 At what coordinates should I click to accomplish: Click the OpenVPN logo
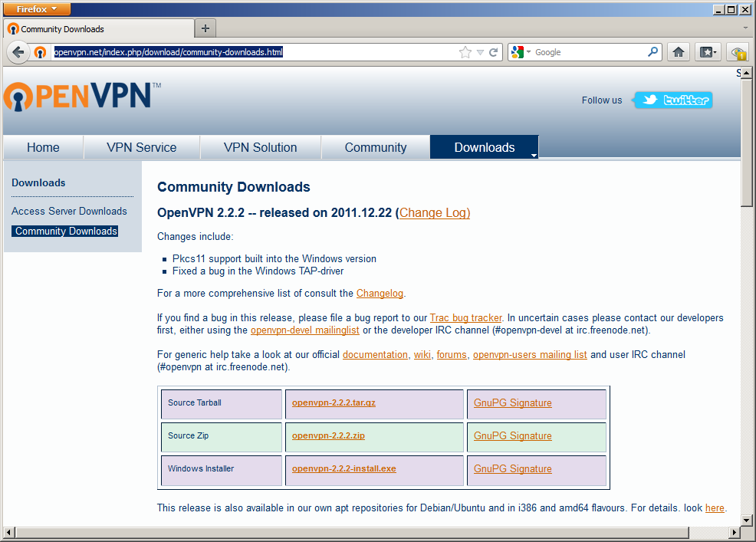click(83, 96)
